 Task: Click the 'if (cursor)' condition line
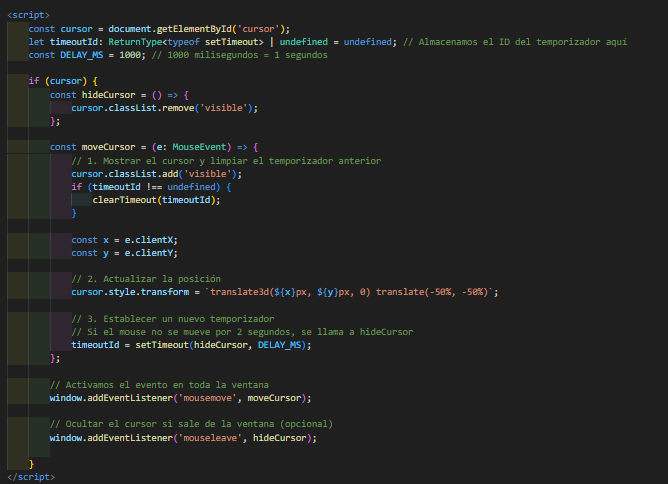(x=63, y=80)
